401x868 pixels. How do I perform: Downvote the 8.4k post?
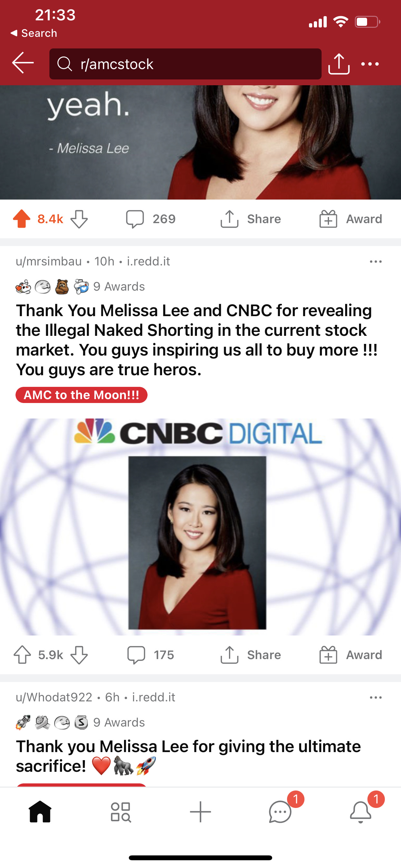[79, 219]
